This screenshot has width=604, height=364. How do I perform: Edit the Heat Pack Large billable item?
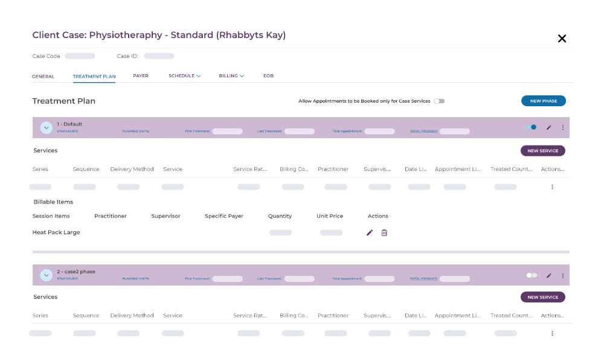coord(369,232)
